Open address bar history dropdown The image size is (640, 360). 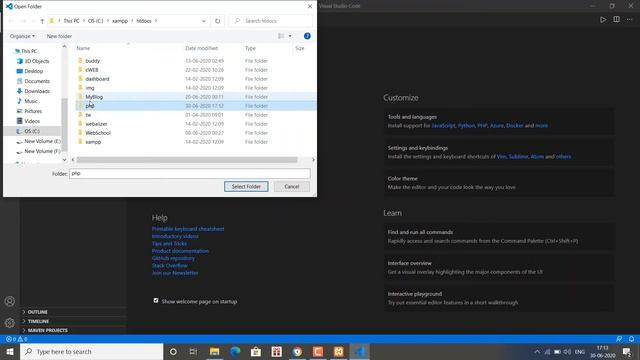(x=203, y=21)
